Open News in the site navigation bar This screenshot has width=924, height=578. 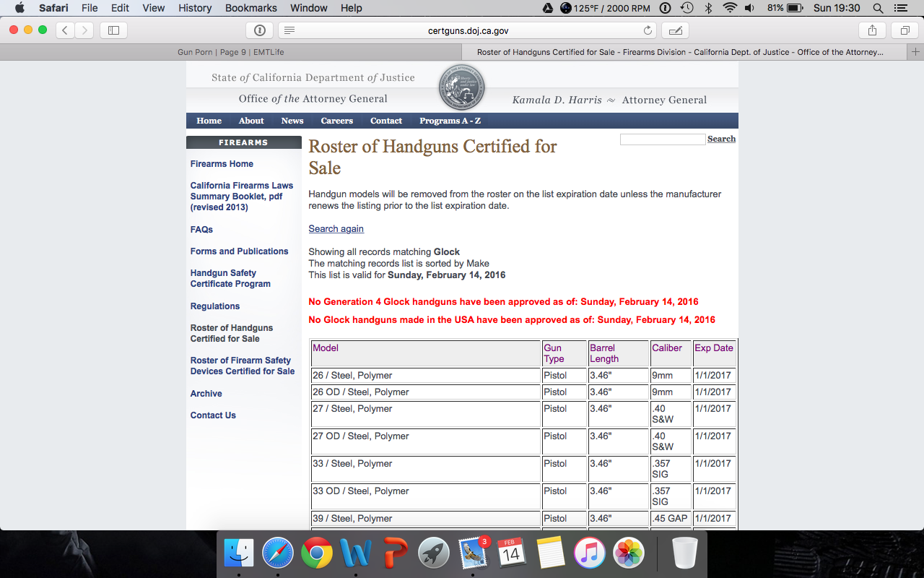(292, 121)
